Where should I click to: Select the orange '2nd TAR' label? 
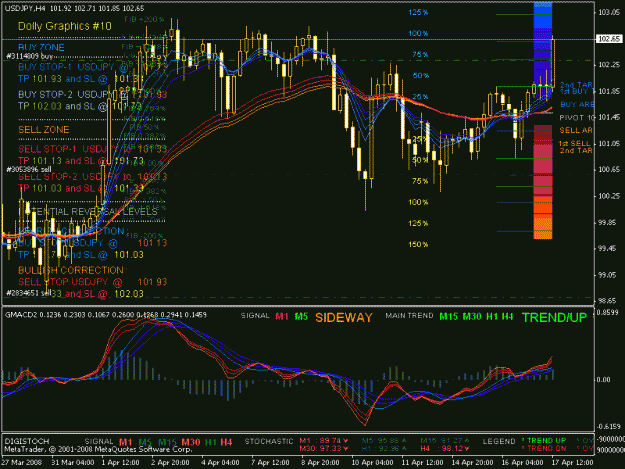pos(576,151)
